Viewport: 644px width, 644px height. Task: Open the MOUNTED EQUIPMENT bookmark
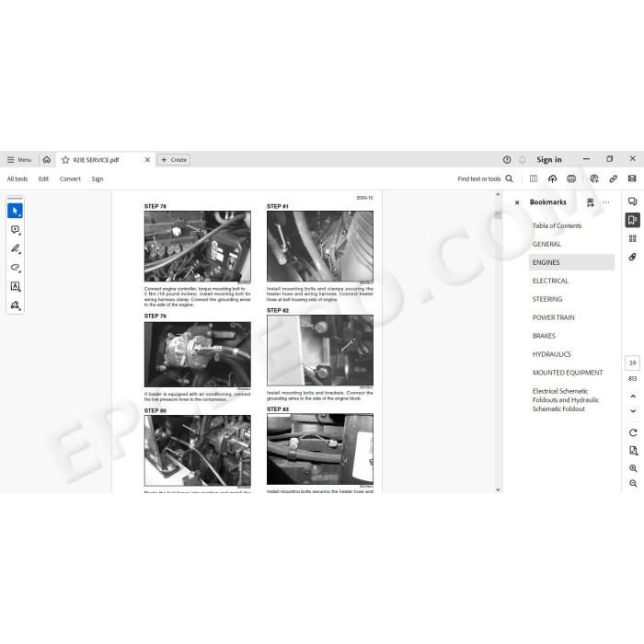pyautogui.click(x=568, y=373)
